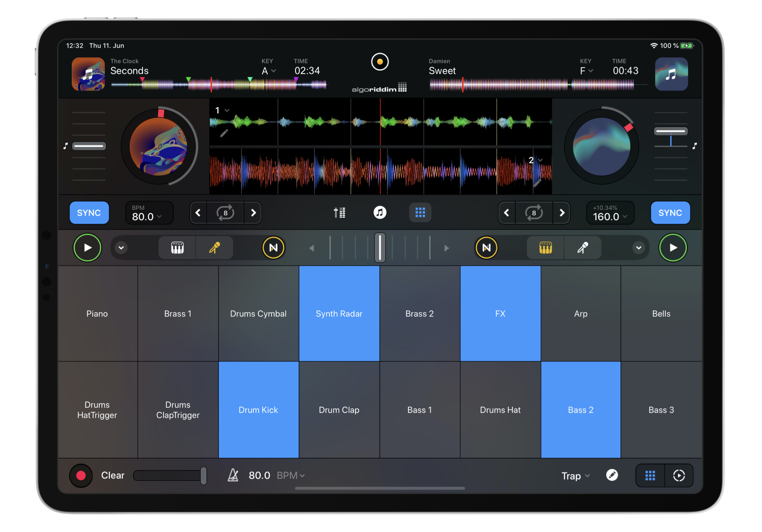Select the left deck microphone icon
The image size is (762, 532).
(214, 248)
